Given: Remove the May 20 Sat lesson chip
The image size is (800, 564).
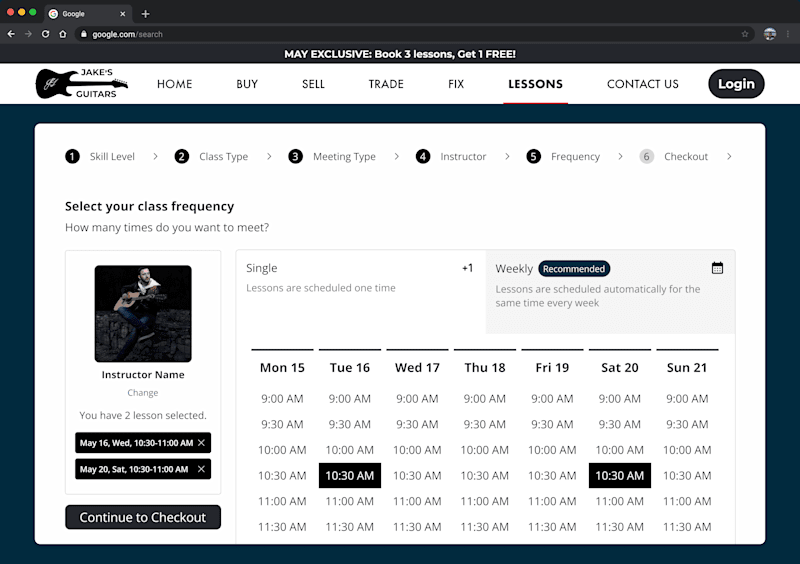Looking at the screenshot, I should click(202, 469).
